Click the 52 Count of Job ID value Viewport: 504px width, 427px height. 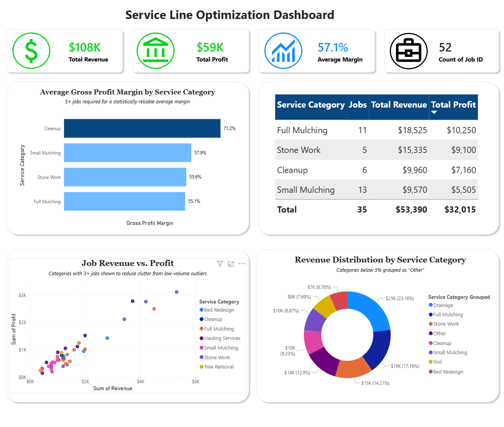(445, 47)
